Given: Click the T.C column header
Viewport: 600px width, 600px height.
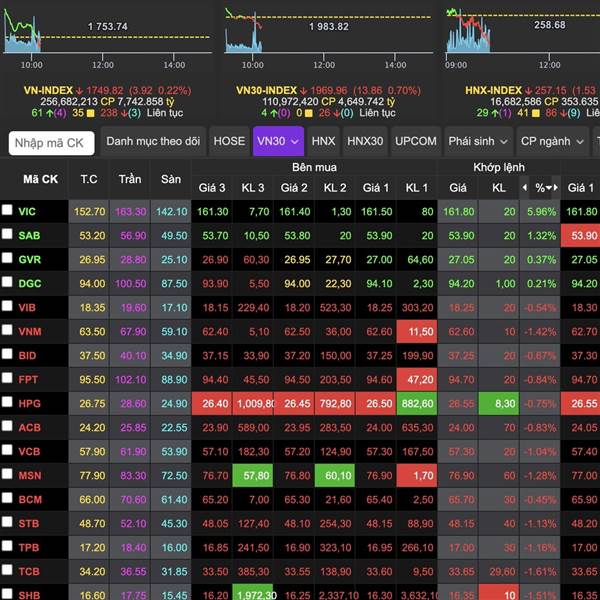Looking at the screenshot, I should coord(89,179).
